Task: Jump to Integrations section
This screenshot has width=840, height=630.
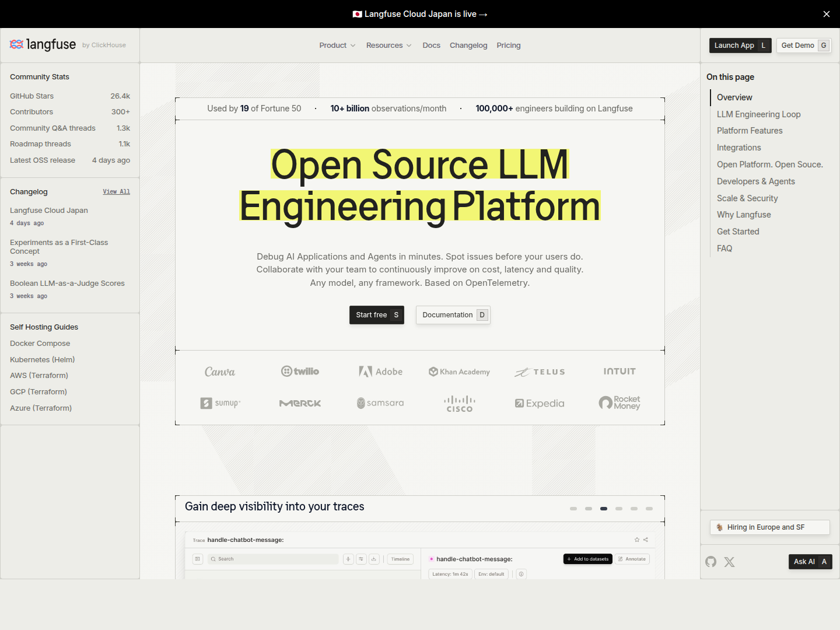Action: [x=738, y=148]
